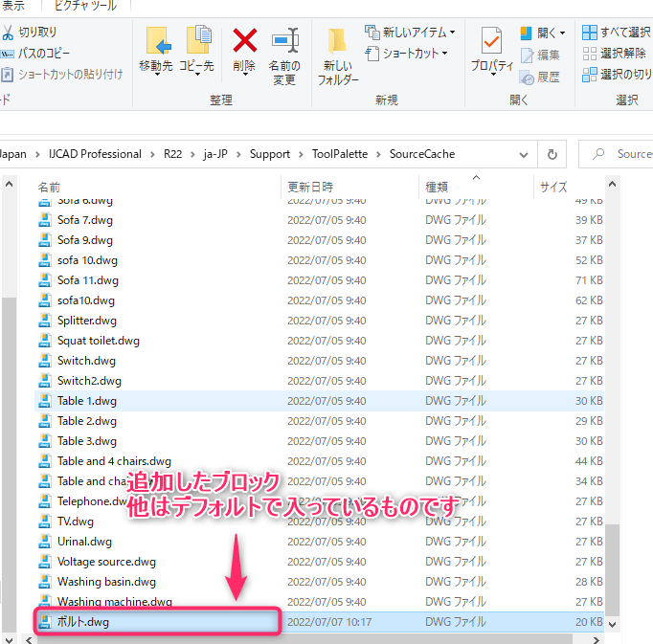This screenshot has height=644, width=653.
Task: Select the file Switch2.dwg
Action: [89, 381]
